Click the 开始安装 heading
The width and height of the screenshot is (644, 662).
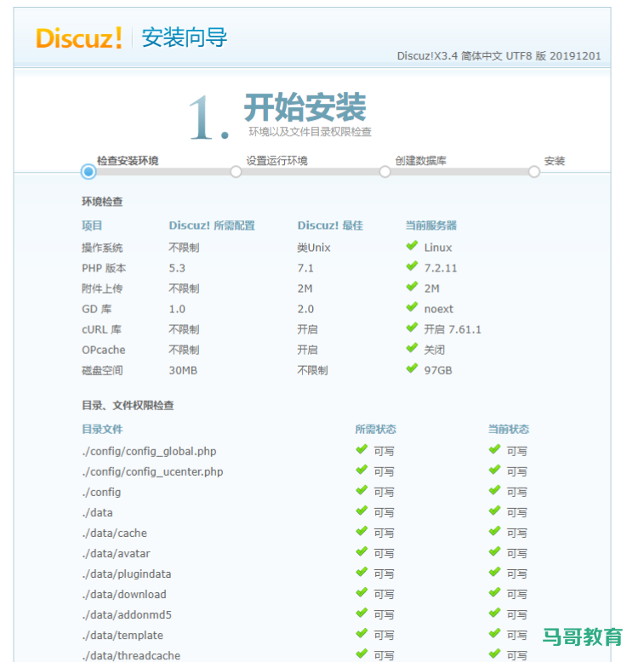pyautogui.click(x=305, y=107)
